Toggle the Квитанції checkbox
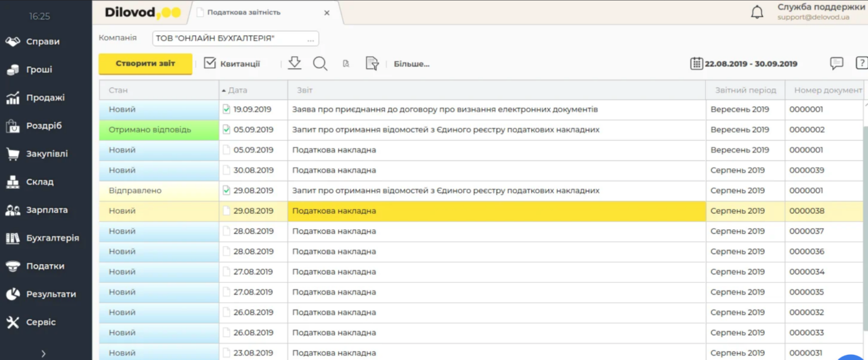 coord(210,63)
